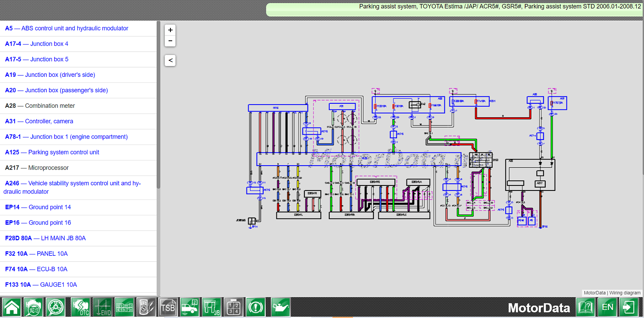Open the EWD electrical wiring diagrams section
Viewport: 644px width, 318px height.
pyautogui.click(x=103, y=307)
